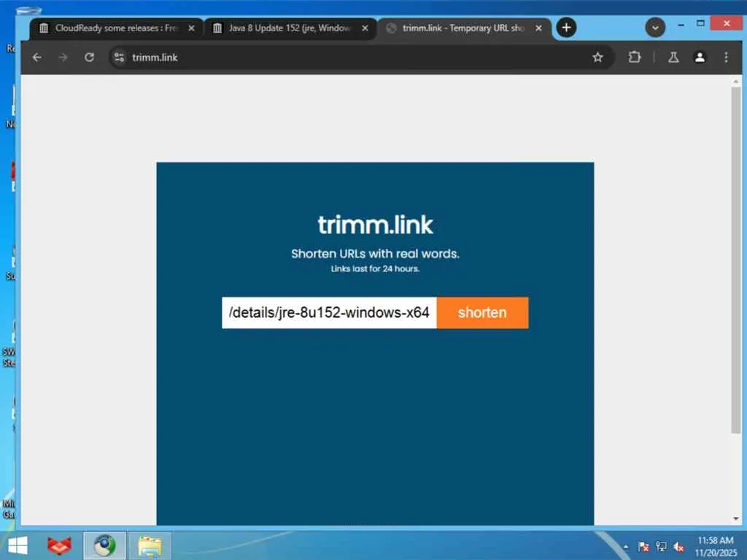
Task: Focus the URL input field on trimm.link
Action: click(x=329, y=313)
